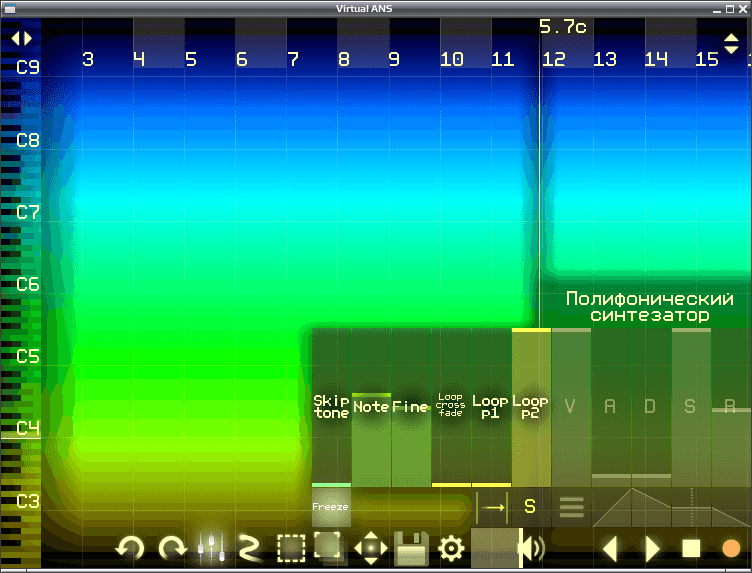Open the gear settings menu
This screenshot has width=752, height=573.
[451, 548]
